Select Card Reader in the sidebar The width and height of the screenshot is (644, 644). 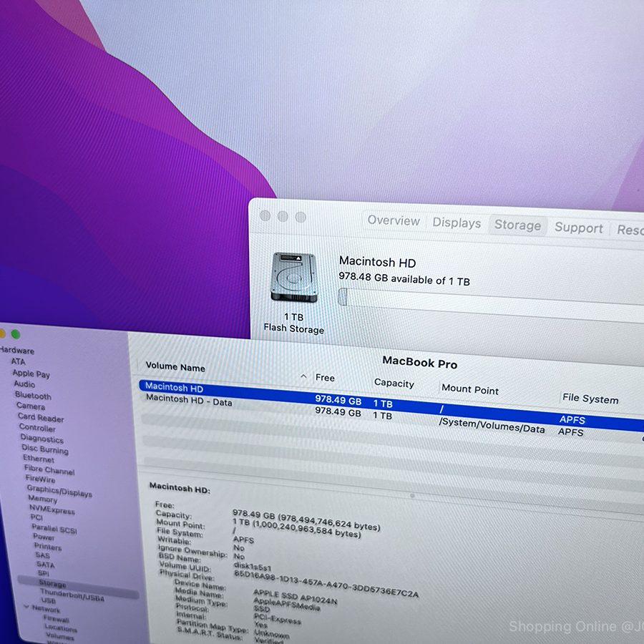pos(41,418)
